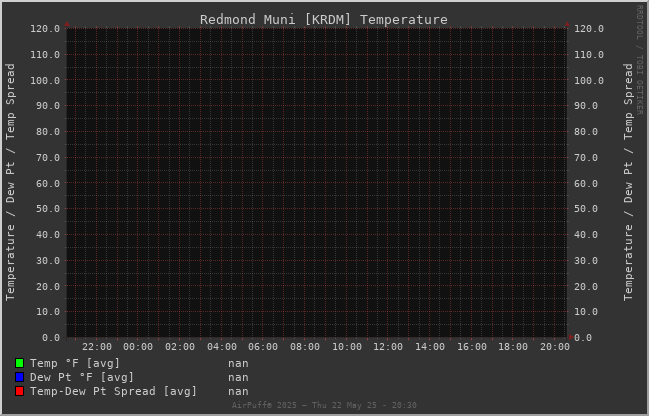Select 'Temp-Dew Pt Spread [avg]' legend label
This screenshot has height=416, width=649.
(x=113, y=391)
